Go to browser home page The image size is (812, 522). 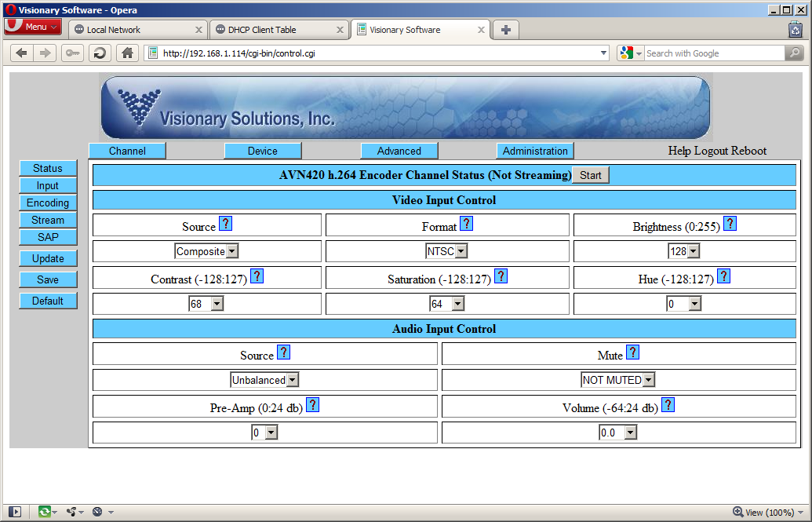pyautogui.click(x=127, y=53)
